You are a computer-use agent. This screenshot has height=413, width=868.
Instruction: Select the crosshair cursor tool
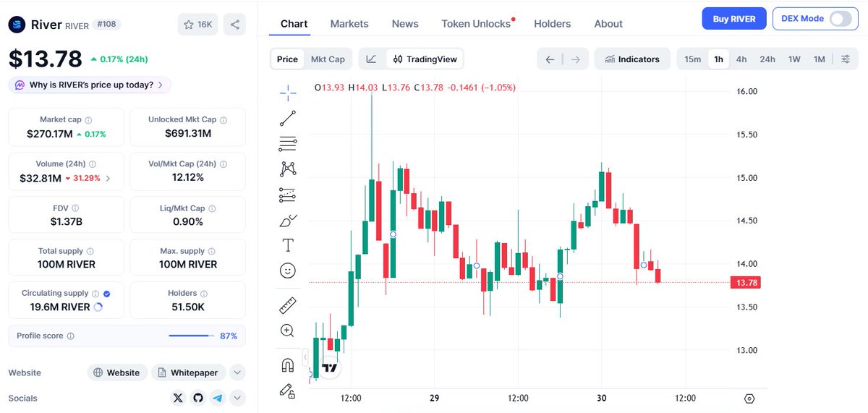pos(287,93)
